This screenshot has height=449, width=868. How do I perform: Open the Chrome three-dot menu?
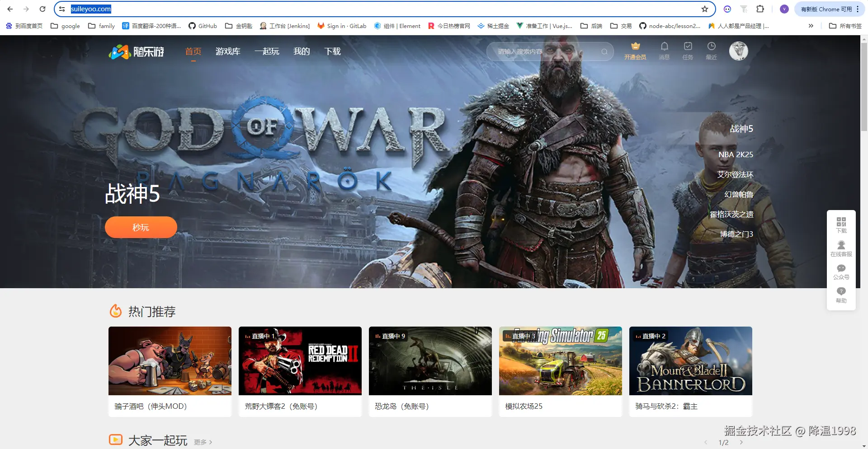pos(858,9)
